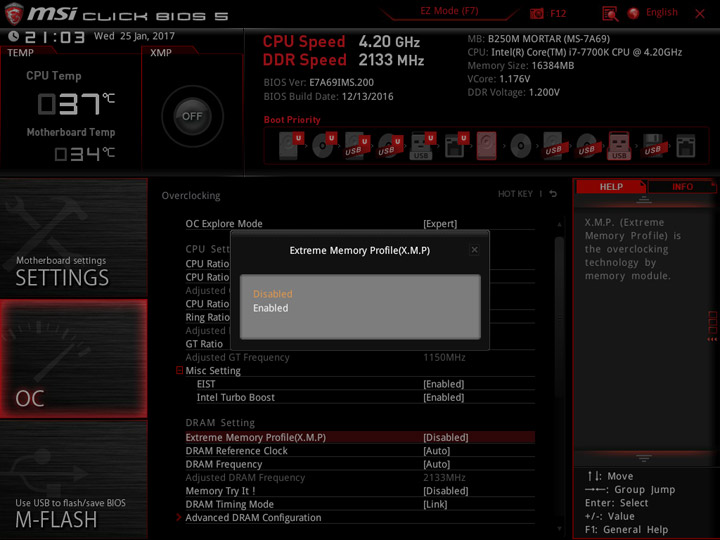Open the DRAM Timing Mode [Link] value
Screen dimensions: 720x540
coord(435,504)
